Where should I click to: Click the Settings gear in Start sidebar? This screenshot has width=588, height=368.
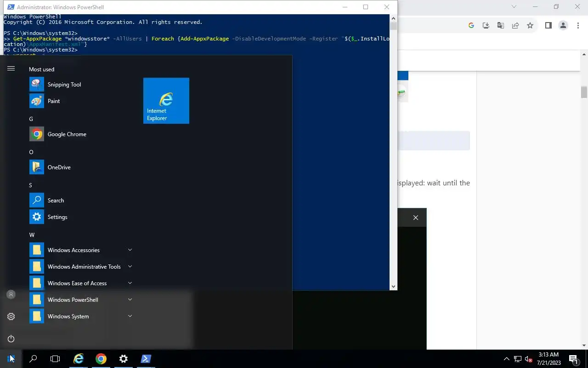click(11, 316)
